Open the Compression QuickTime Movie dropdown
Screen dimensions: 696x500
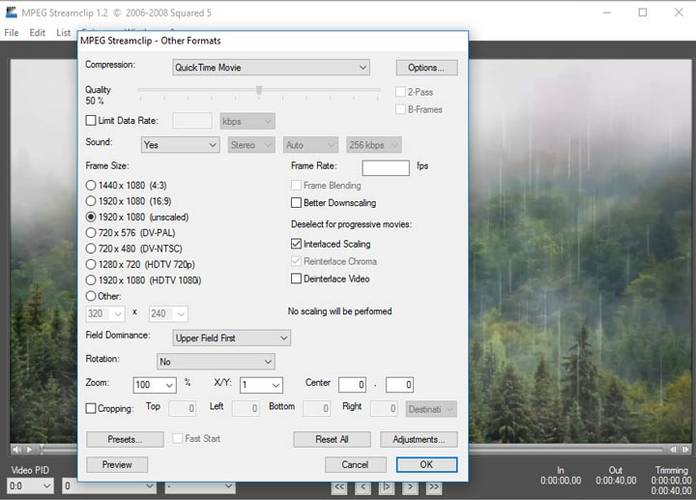point(271,67)
